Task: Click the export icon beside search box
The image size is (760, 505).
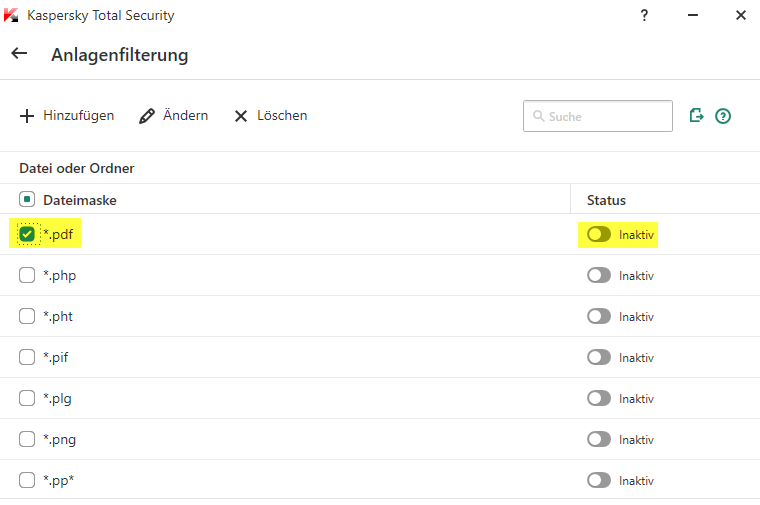Action: (x=697, y=116)
